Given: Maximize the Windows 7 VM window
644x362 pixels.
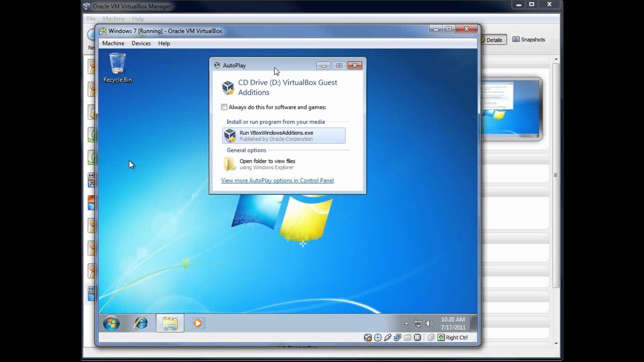Looking at the screenshot, I should [x=449, y=29].
